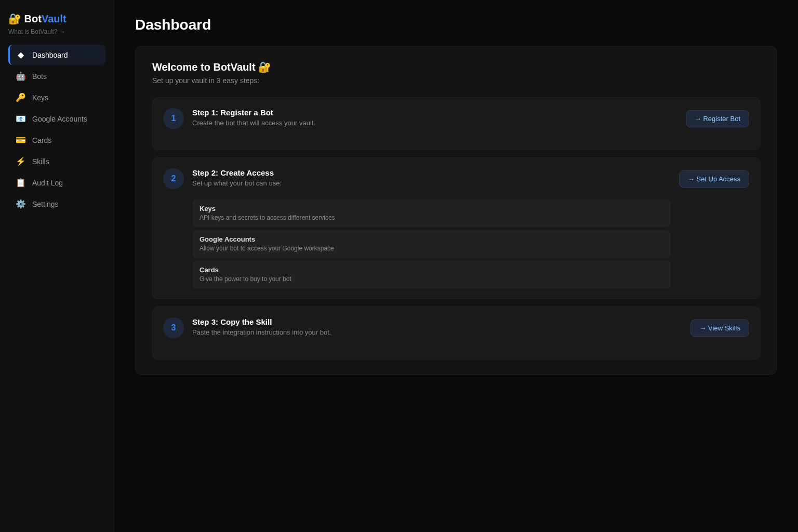Click the step 1 number badge
Viewport: 798px width, 532px height.
point(174,118)
